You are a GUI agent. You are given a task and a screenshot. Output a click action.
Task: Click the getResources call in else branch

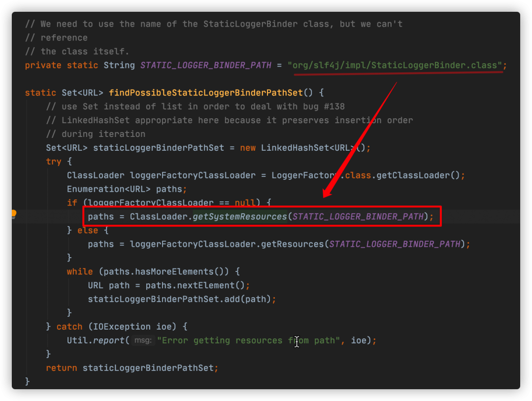(293, 244)
